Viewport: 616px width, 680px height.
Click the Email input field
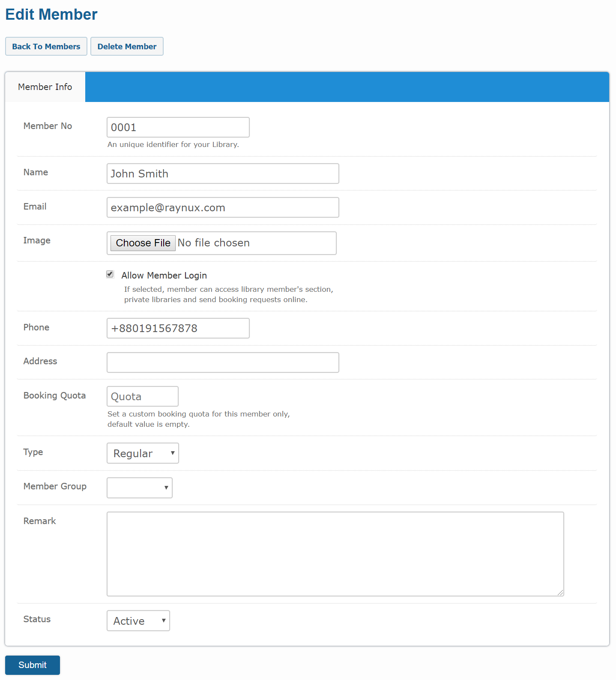pos(223,207)
